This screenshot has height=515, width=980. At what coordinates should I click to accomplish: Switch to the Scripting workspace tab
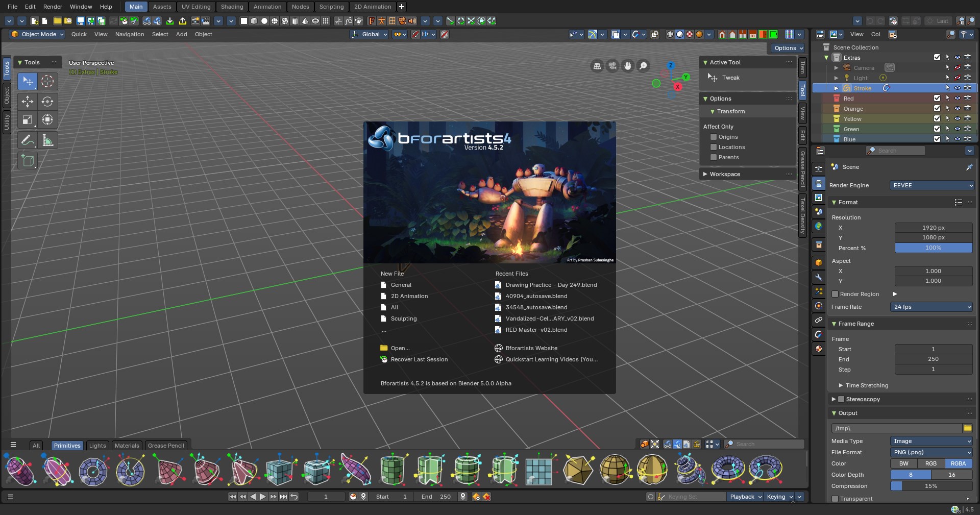point(331,7)
